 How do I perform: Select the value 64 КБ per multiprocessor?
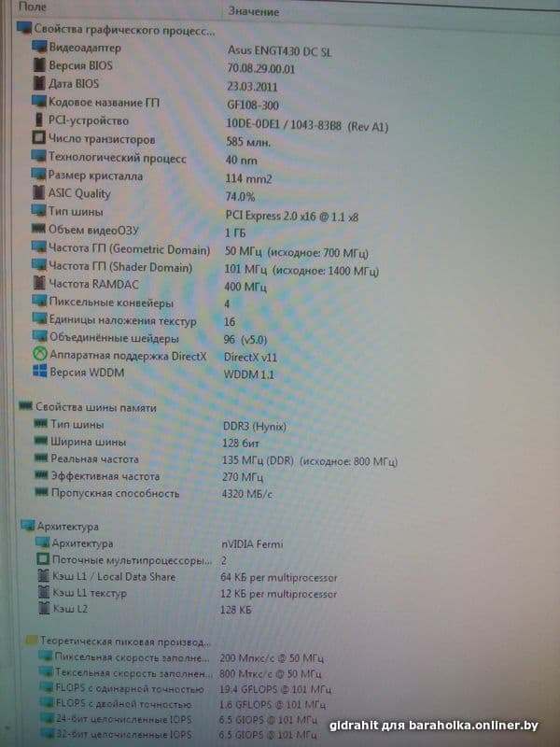tap(278, 577)
